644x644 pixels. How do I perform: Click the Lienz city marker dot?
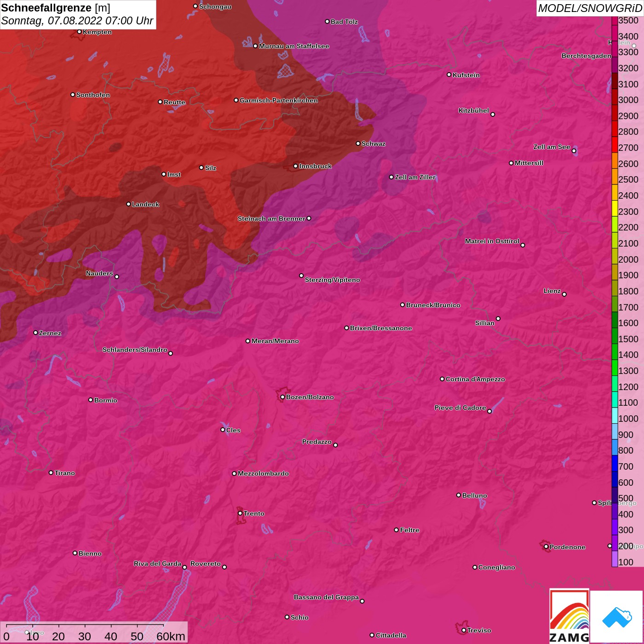click(564, 294)
